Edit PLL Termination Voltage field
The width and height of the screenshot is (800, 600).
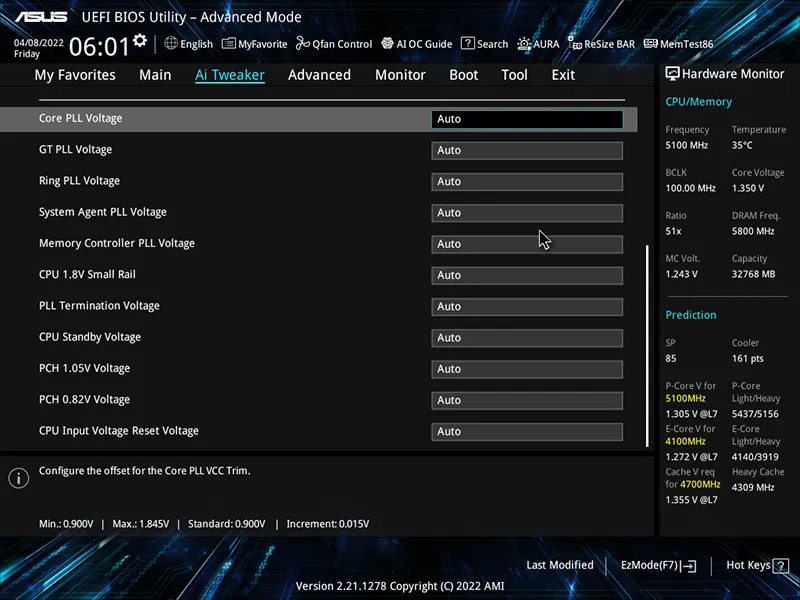[527, 307]
